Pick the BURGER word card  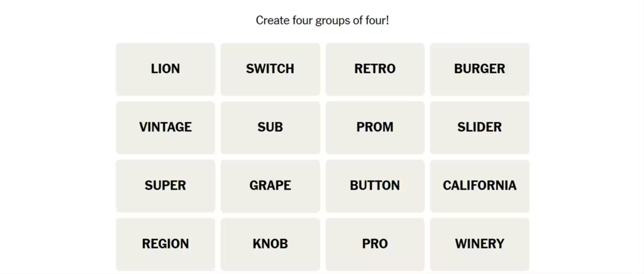click(479, 69)
